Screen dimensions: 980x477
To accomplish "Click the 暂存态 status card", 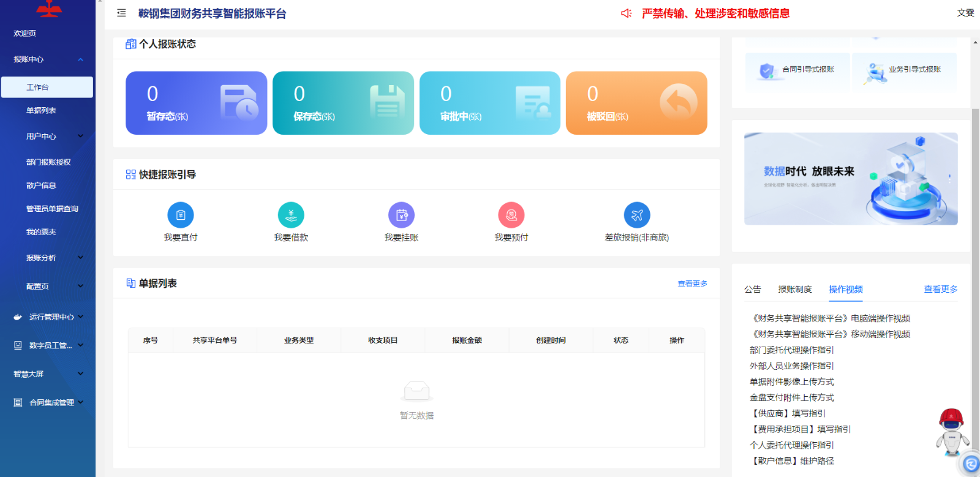I will (x=196, y=103).
